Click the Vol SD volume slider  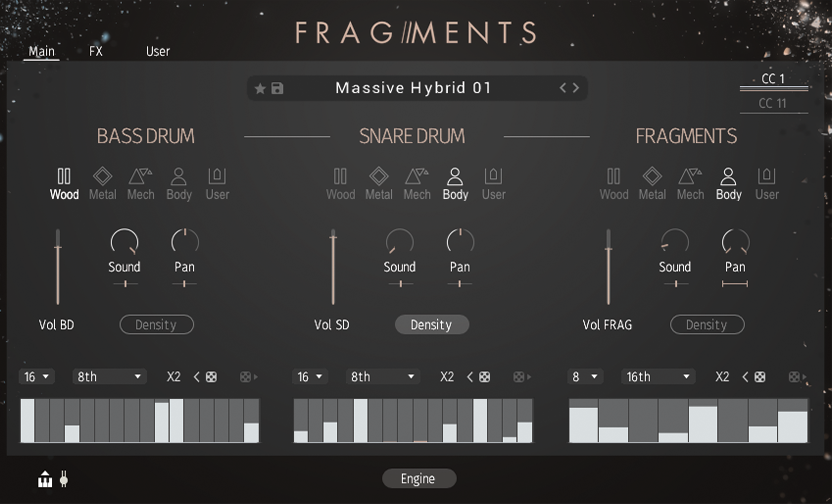point(333,267)
